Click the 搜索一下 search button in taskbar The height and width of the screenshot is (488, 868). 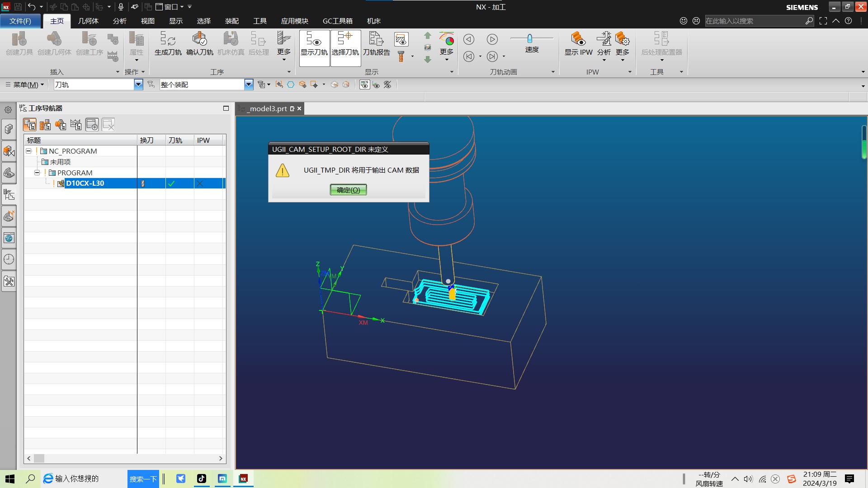click(x=143, y=479)
